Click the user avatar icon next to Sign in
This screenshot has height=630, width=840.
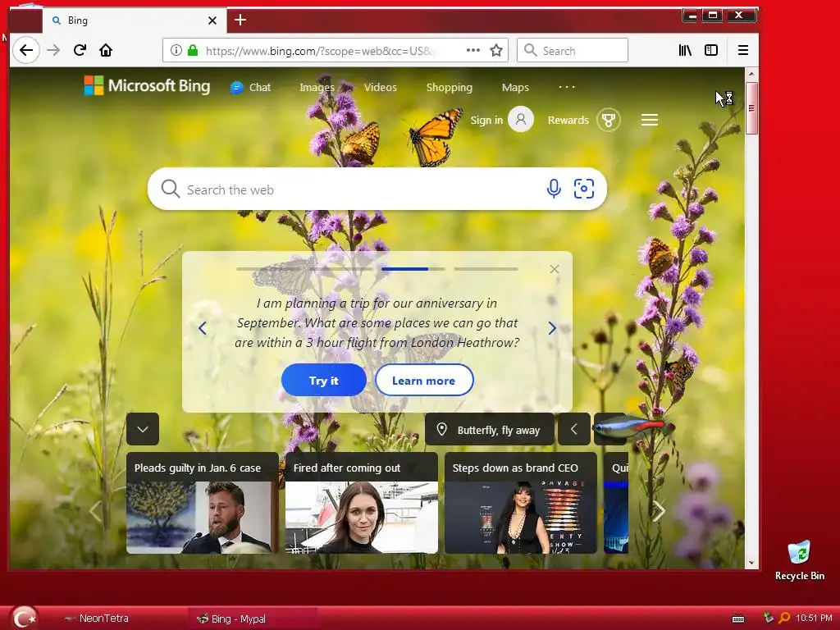tap(521, 120)
